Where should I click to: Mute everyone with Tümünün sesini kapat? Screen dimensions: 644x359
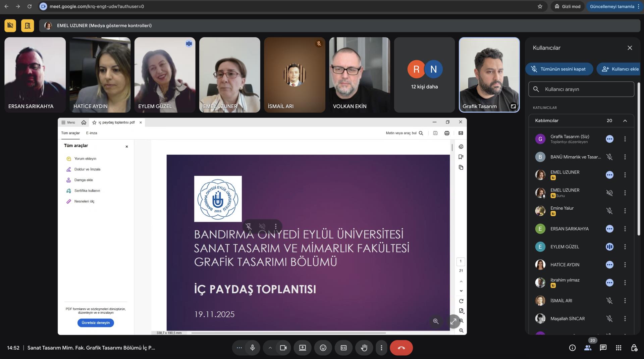point(559,69)
